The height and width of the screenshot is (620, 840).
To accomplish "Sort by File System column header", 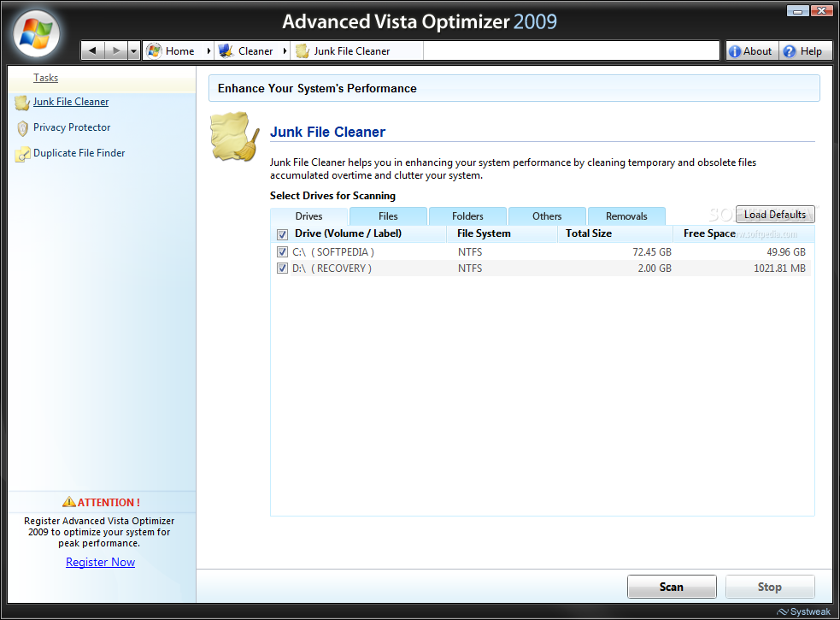I will pos(484,233).
